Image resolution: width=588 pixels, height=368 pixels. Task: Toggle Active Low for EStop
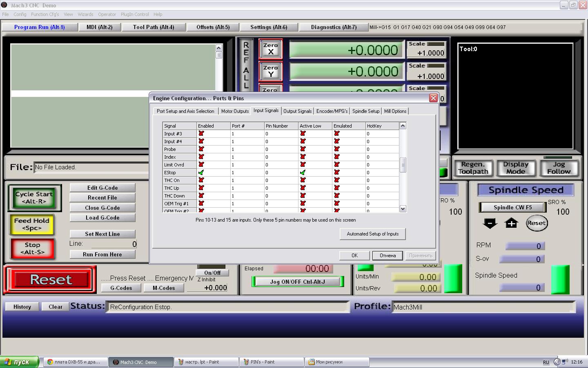pyautogui.click(x=303, y=173)
